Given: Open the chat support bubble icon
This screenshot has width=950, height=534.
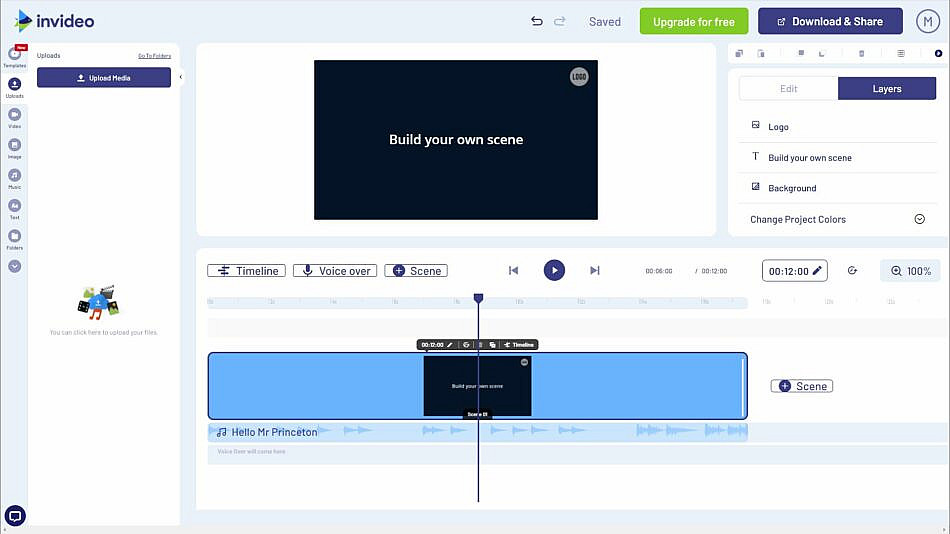Looking at the screenshot, I should (x=15, y=516).
